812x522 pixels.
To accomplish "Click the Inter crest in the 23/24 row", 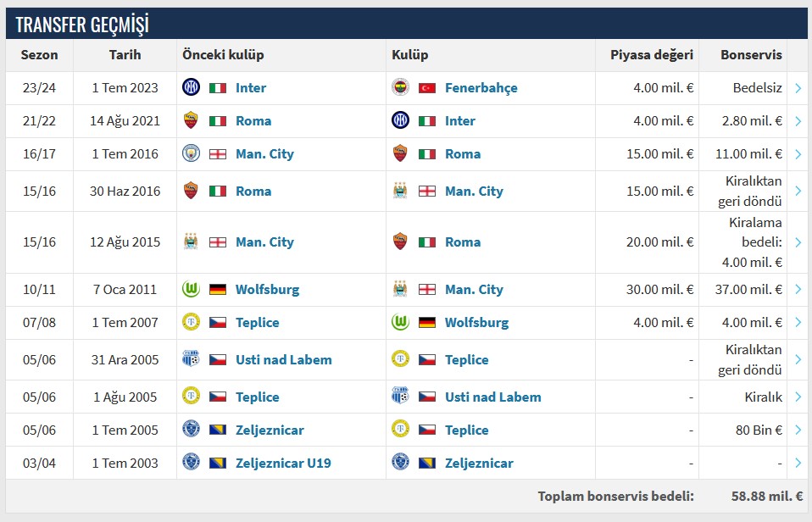I will tap(191, 87).
